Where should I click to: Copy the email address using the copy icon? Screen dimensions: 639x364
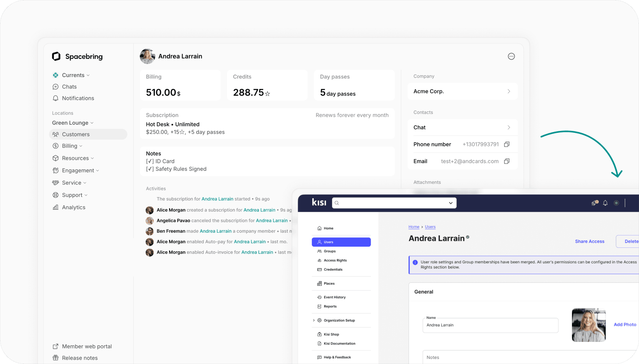[x=507, y=161]
